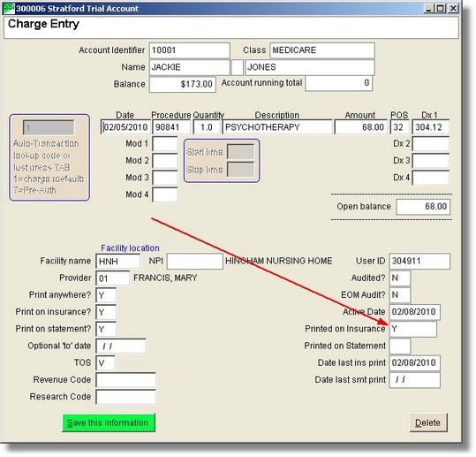
Task: Click the Account Identifier field
Action: (190, 50)
